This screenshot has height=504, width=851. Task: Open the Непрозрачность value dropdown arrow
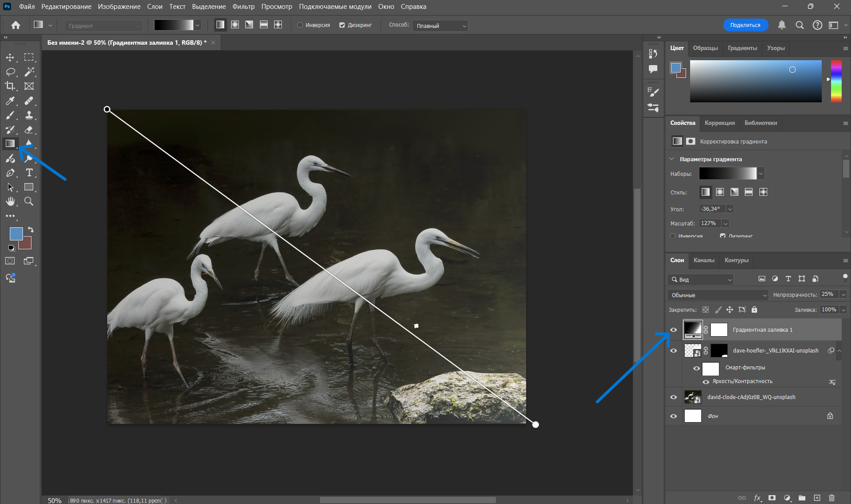tap(843, 295)
